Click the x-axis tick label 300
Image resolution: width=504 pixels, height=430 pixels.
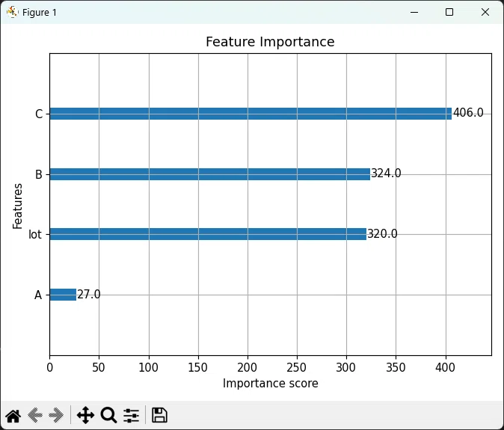tap(346, 367)
